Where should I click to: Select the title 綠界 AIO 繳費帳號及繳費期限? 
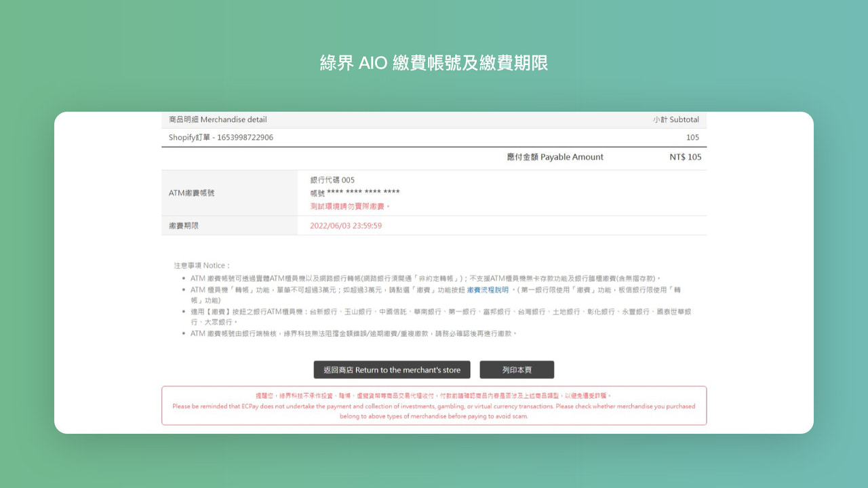click(x=434, y=63)
